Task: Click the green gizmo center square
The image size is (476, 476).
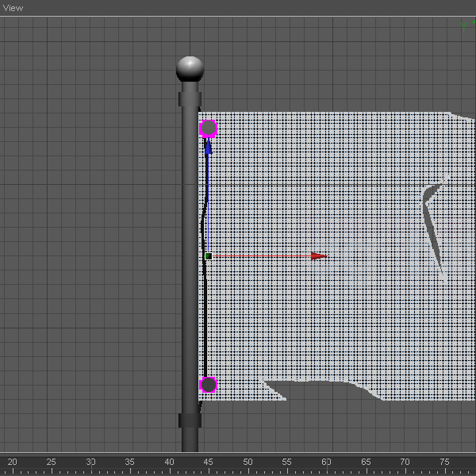Action: [x=208, y=256]
